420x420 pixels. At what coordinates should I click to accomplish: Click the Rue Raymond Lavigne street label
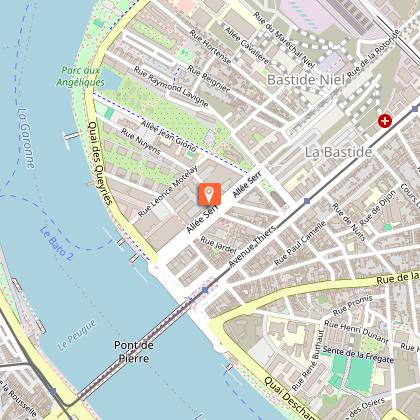(171, 86)
